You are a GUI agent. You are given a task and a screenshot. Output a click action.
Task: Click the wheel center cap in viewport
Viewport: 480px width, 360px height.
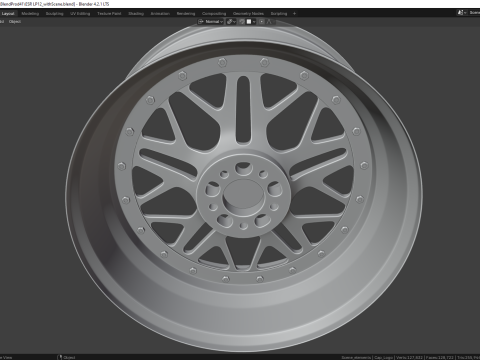tap(243, 194)
